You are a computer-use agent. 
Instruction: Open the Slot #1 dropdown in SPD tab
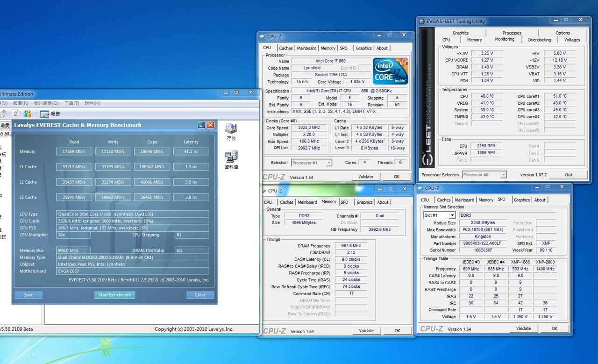pos(452,215)
